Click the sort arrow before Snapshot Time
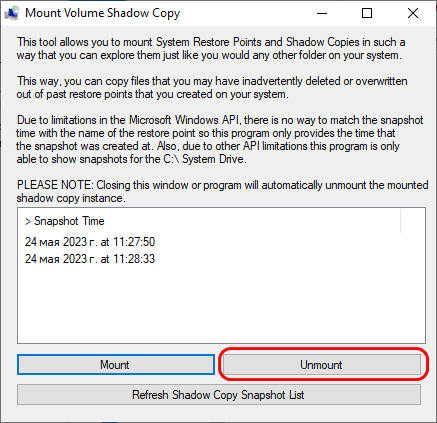Image resolution: width=437 pixels, height=423 pixels. coord(28,221)
